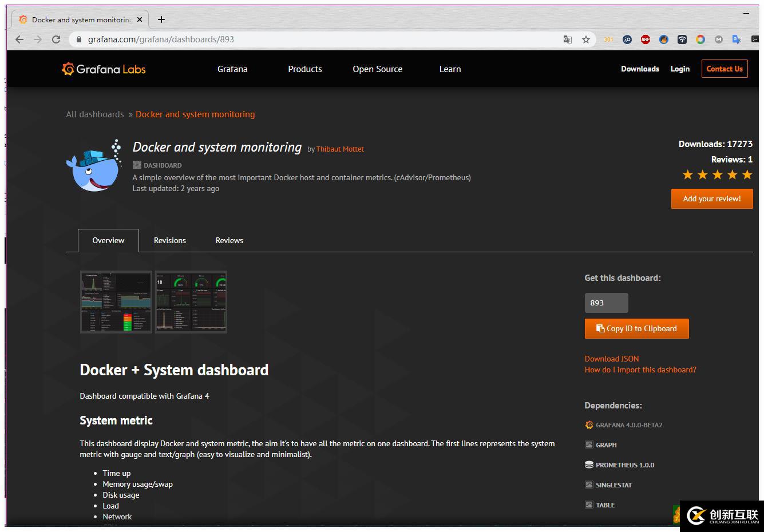Image resolution: width=764 pixels, height=532 pixels.
Task: Click the "Time up" list item
Action: click(117, 474)
